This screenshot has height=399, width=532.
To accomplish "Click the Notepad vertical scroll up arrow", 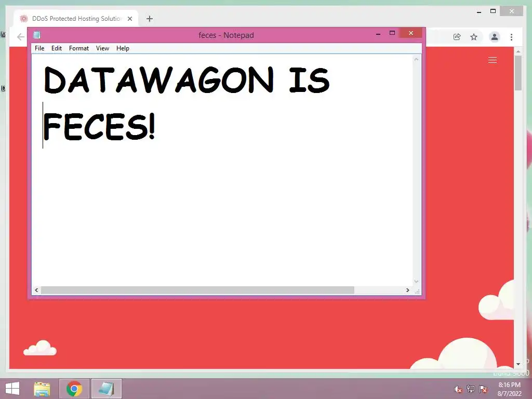I will (416, 59).
